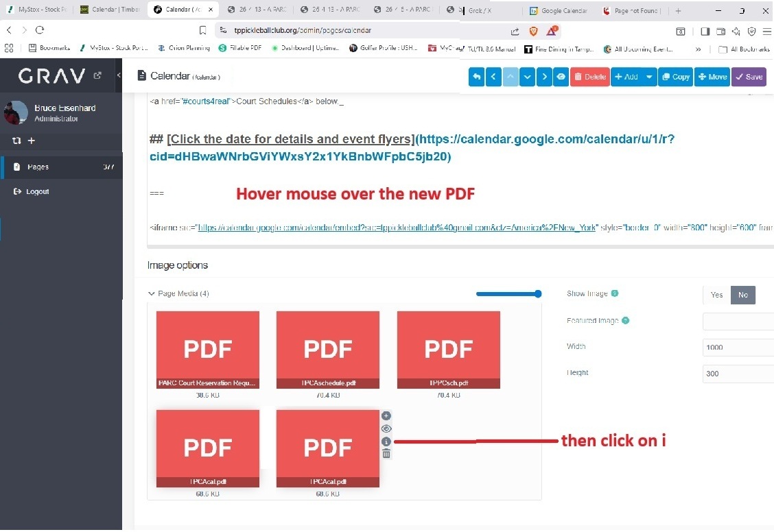Open Pages in the sidebar
The height and width of the screenshot is (532, 774).
(x=38, y=167)
